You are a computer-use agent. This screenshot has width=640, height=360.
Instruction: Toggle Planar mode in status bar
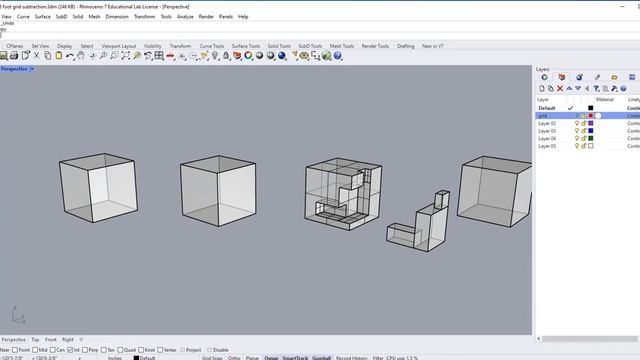tap(252, 358)
